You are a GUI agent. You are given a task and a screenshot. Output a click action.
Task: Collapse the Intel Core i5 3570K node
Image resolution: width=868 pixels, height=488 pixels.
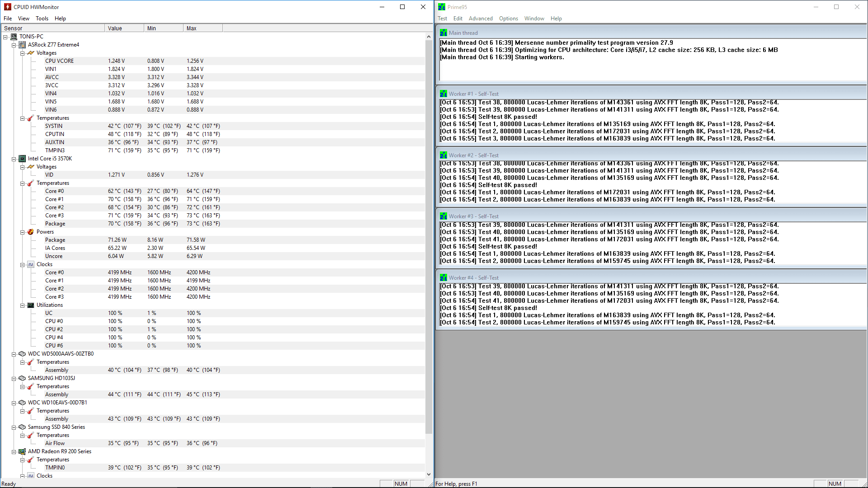(x=14, y=159)
